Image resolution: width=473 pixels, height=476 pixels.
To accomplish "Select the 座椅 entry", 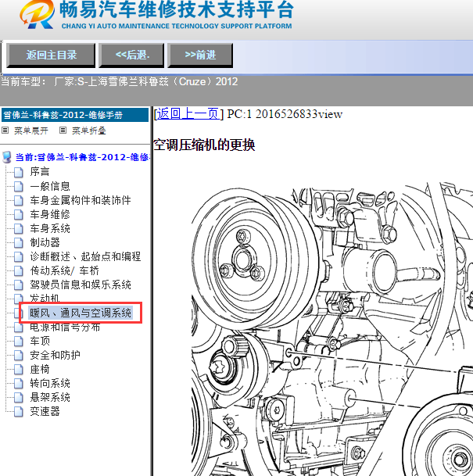I will pyautogui.click(x=39, y=369).
